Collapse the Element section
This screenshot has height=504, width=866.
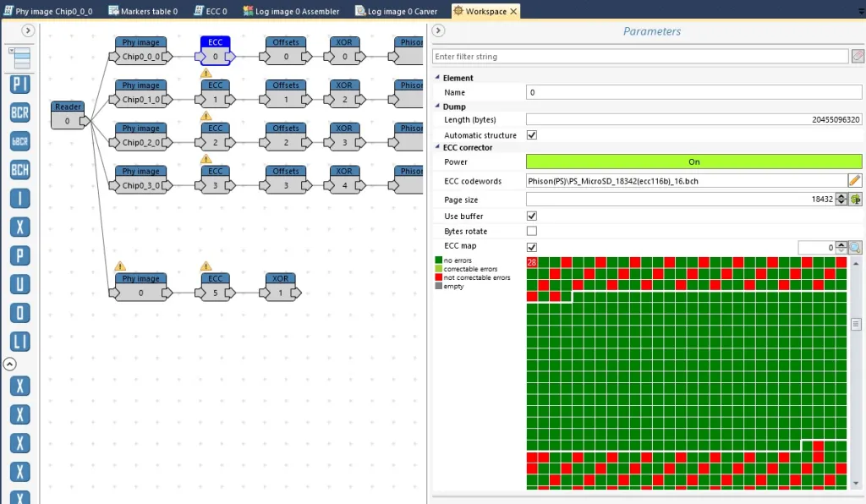coord(437,78)
